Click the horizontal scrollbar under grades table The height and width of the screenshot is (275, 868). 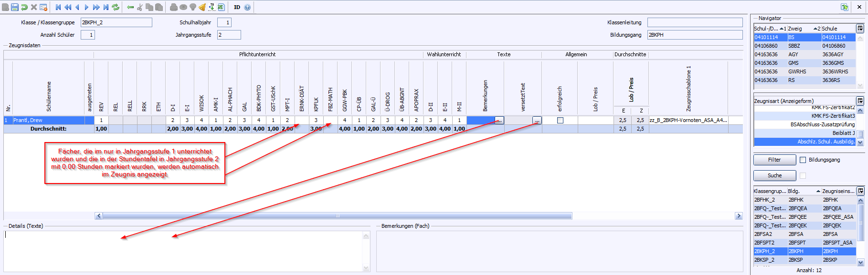(x=337, y=216)
